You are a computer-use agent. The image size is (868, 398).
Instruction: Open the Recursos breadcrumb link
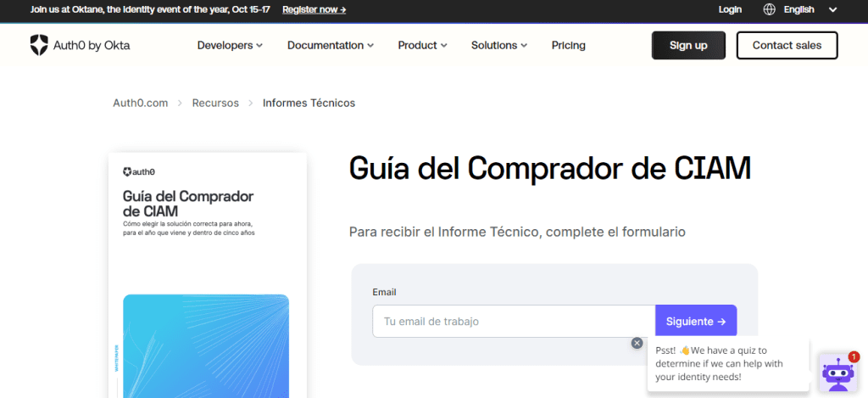click(215, 103)
